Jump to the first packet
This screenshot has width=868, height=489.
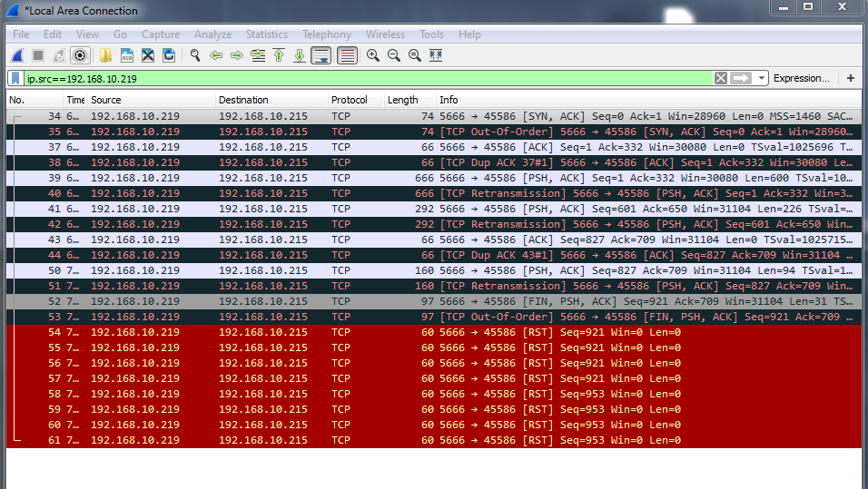point(279,55)
